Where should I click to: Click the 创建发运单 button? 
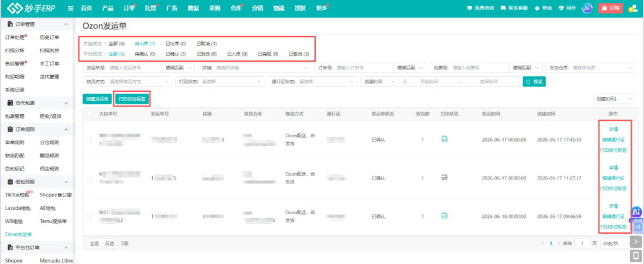97,99
